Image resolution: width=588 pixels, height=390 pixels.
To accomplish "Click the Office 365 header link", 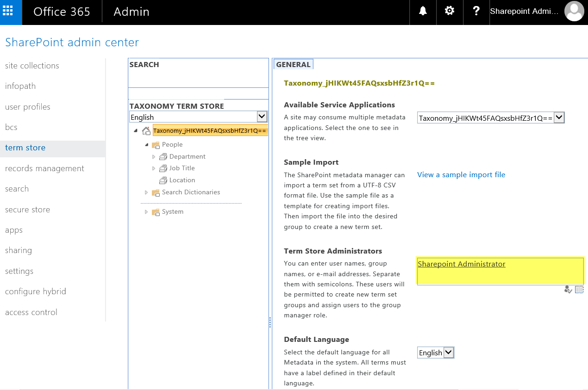I will click(x=62, y=12).
